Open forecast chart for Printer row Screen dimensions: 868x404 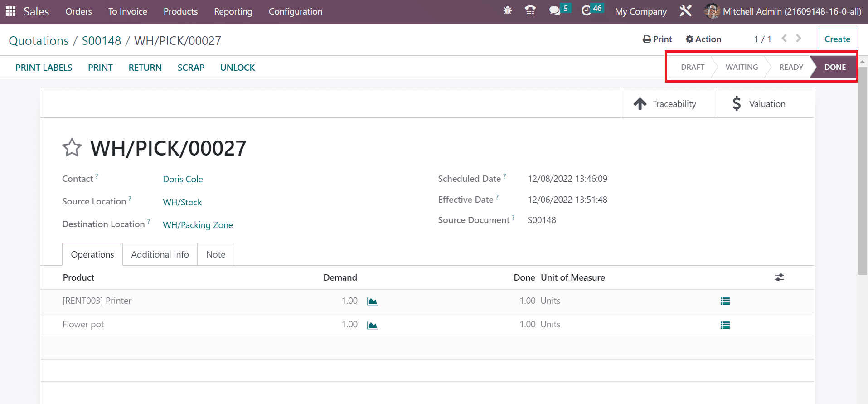372,302
